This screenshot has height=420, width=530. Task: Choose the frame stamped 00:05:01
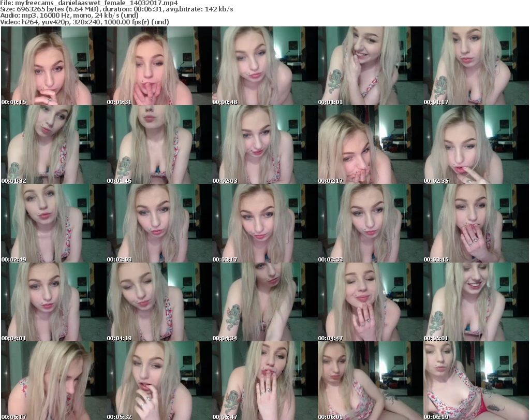[476, 302]
